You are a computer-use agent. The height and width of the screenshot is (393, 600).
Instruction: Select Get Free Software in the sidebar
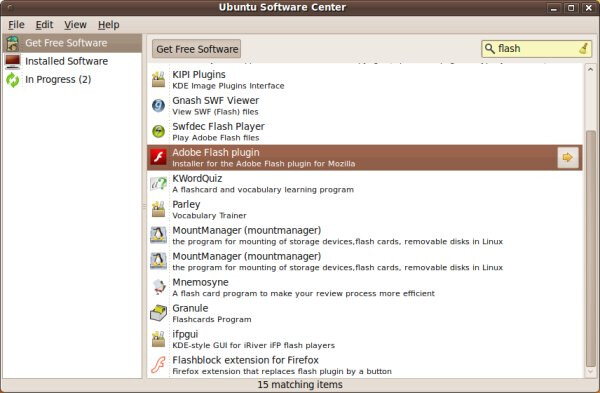72,43
